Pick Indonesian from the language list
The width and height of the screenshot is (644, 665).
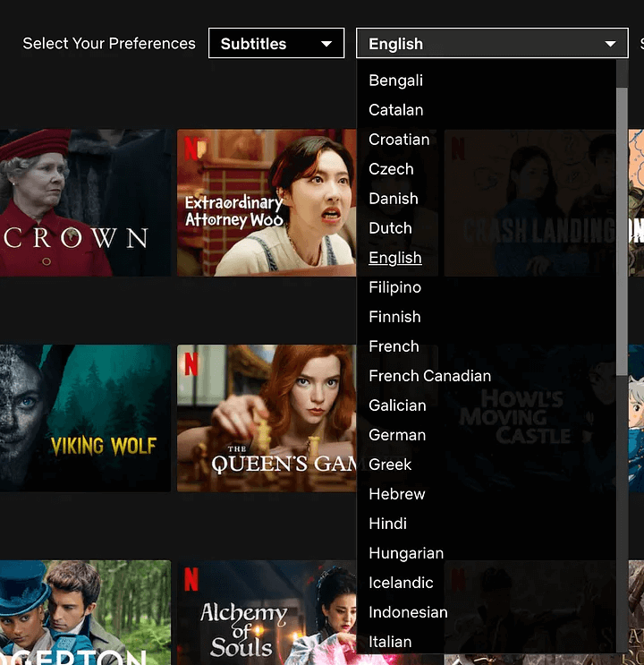[x=408, y=612]
